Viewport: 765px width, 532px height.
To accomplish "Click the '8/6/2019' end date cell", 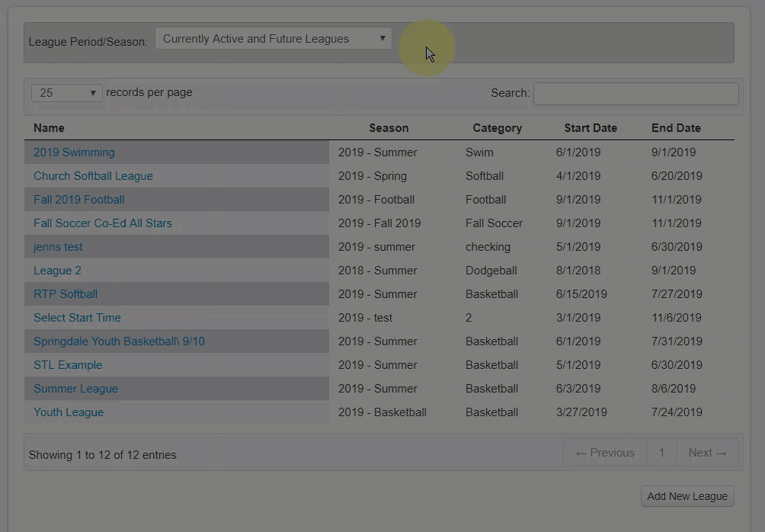I will (674, 389).
